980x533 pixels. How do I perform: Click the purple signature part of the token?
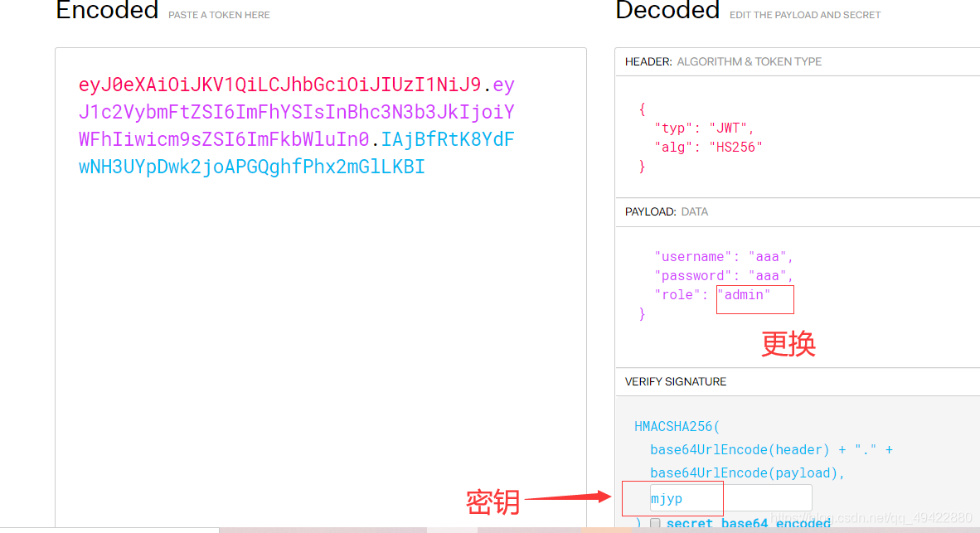[x=249, y=166]
